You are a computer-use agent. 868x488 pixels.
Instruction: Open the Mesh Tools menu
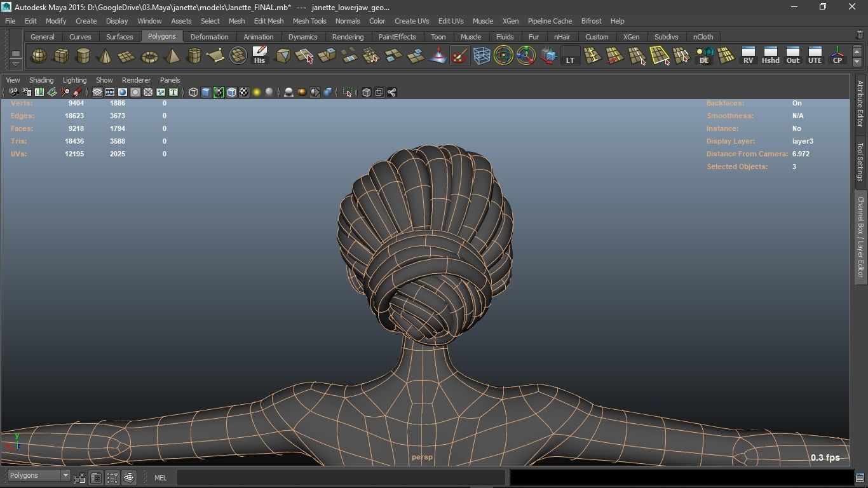pos(309,21)
